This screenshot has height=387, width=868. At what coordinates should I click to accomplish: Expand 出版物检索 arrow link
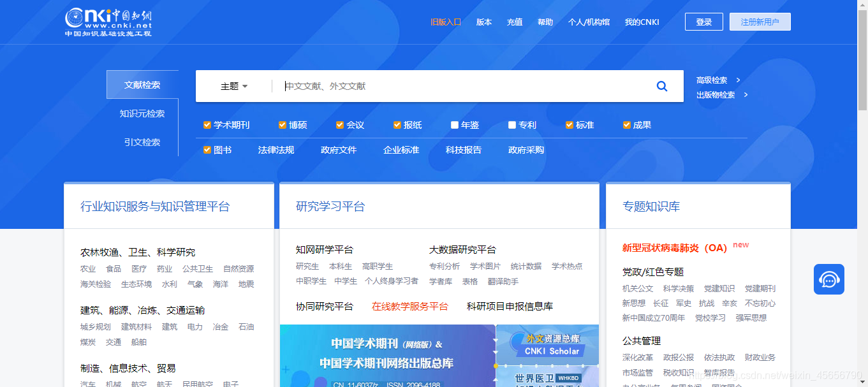tap(722, 95)
